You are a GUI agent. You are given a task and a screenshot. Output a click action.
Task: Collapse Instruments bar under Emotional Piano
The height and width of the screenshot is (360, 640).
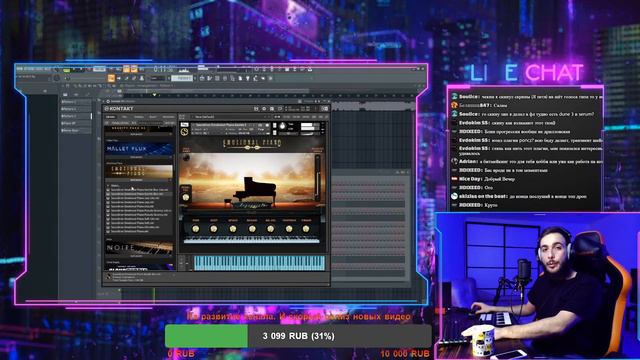(x=138, y=180)
